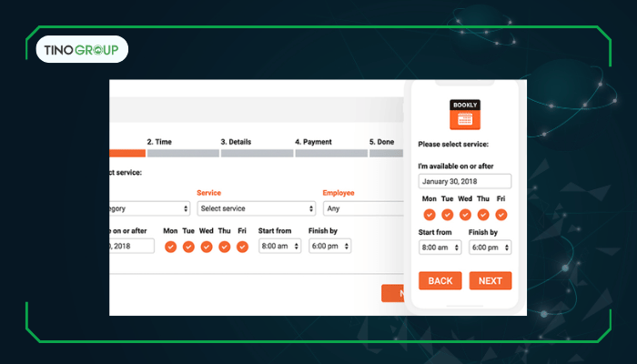Click the Bookly calendar logo in mobile preview
Image resolution: width=637 pixels, height=364 pixels.
(x=465, y=114)
